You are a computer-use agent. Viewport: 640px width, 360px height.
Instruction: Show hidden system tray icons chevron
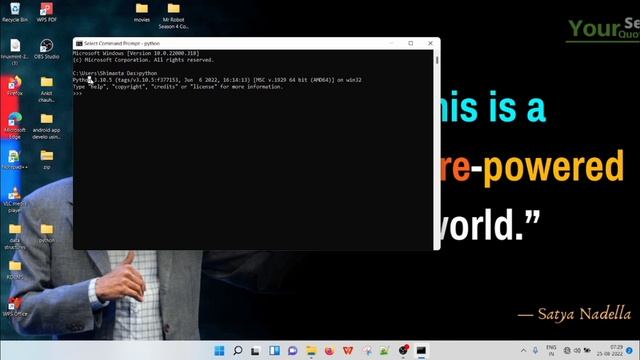coord(523,351)
